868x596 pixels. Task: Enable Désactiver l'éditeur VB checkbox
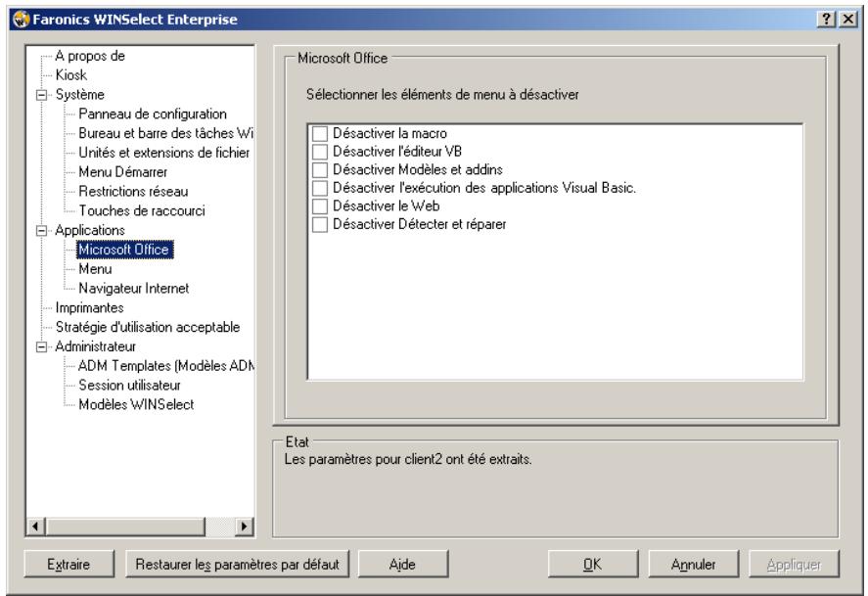(320, 152)
